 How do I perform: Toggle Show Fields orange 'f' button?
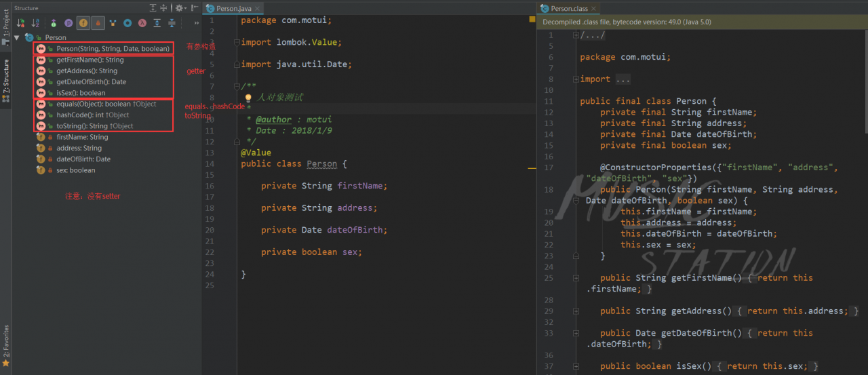click(83, 23)
